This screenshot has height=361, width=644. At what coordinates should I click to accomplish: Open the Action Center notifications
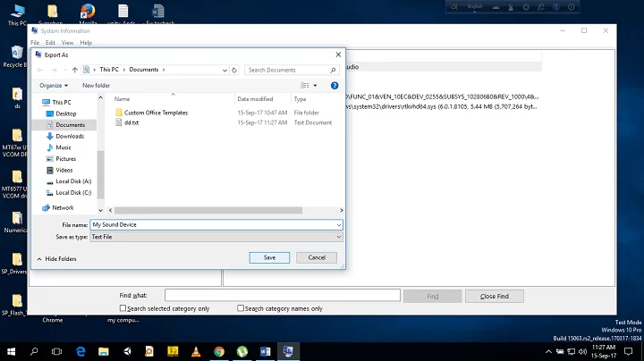[628, 351]
